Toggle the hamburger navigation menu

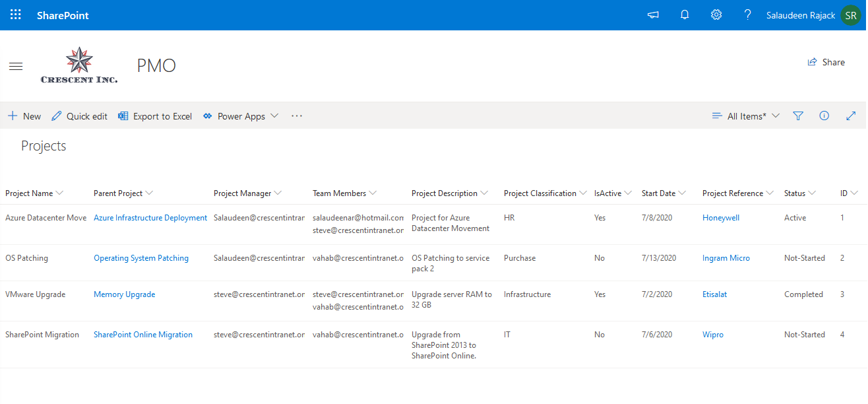tap(16, 67)
